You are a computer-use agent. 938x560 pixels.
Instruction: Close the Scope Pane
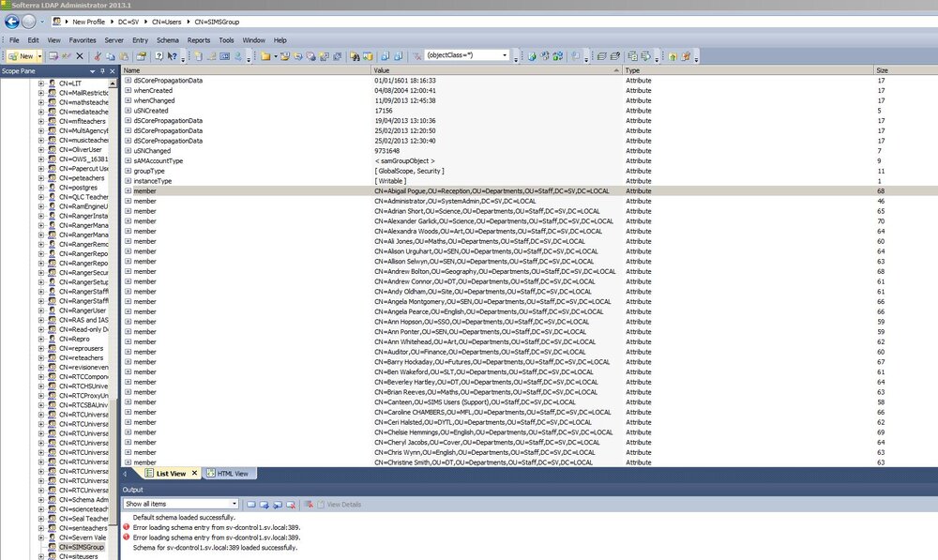pos(112,71)
